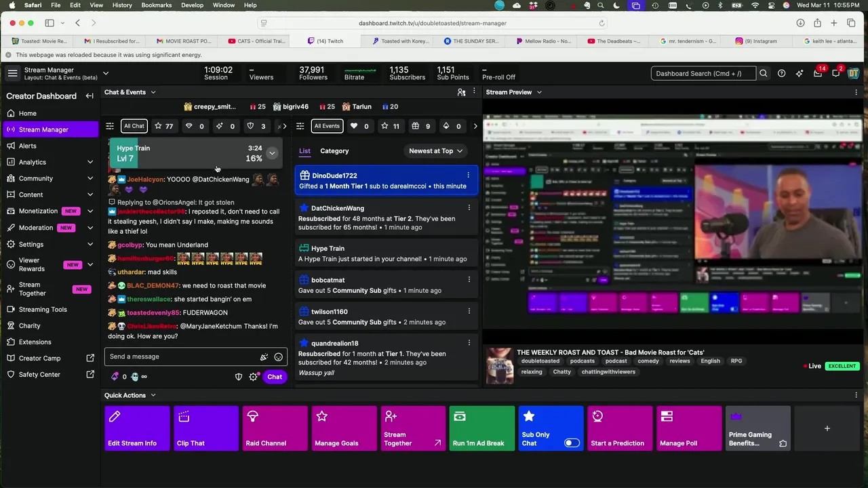
Task: Open the hamburger menu beside Stream Manager
Action: (x=12, y=73)
